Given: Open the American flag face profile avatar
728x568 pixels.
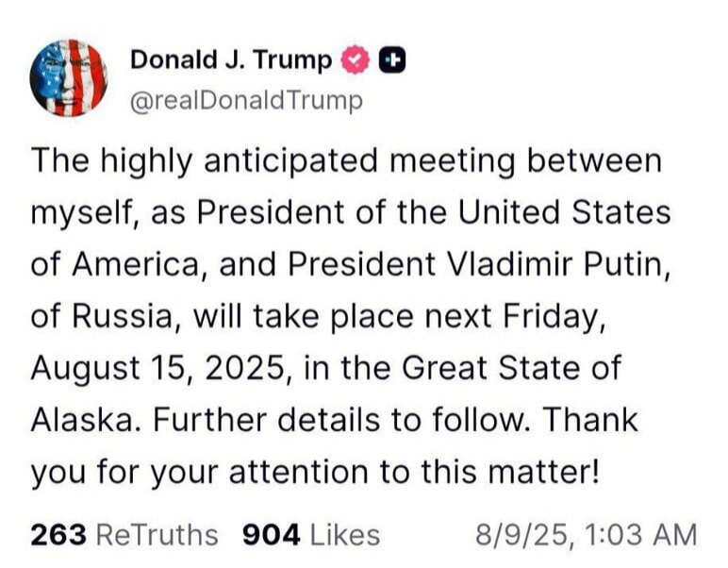Looking at the screenshot, I should click(69, 77).
